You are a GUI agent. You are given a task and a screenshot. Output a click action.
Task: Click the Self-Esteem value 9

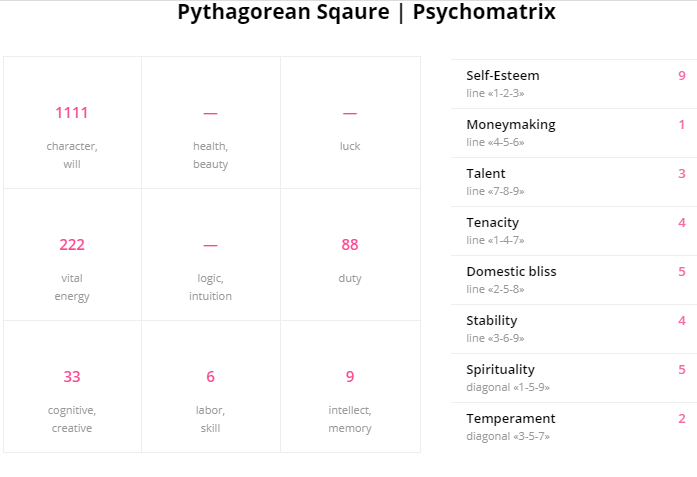[681, 76]
